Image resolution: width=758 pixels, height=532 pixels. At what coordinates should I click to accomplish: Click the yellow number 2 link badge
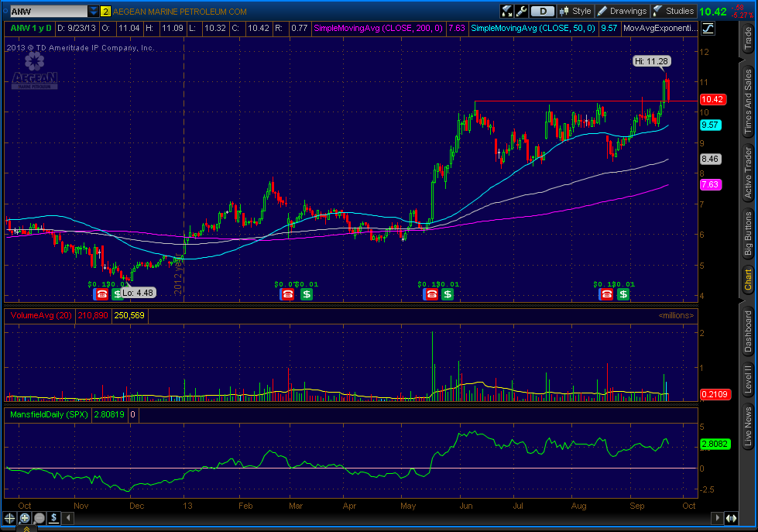click(x=106, y=12)
